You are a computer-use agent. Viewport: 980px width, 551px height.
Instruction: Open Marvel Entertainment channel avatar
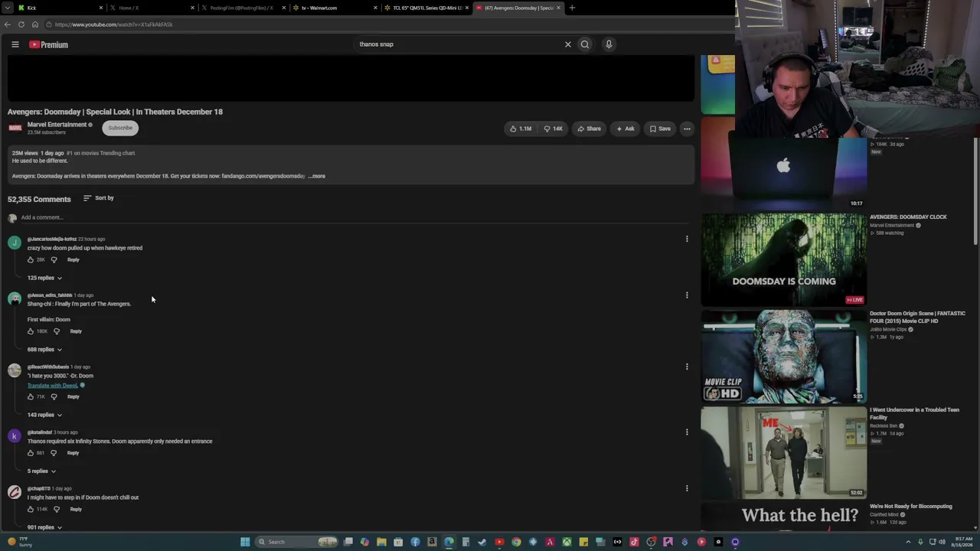pyautogui.click(x=15, y=128)
